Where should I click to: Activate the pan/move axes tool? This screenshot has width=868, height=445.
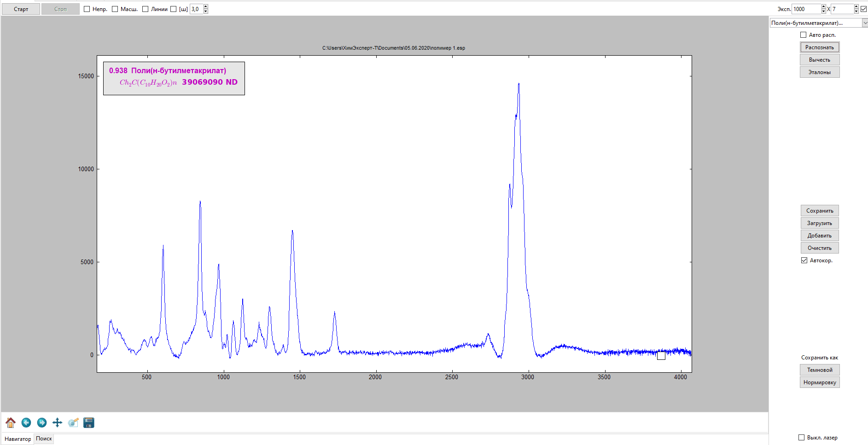(57, 422)
